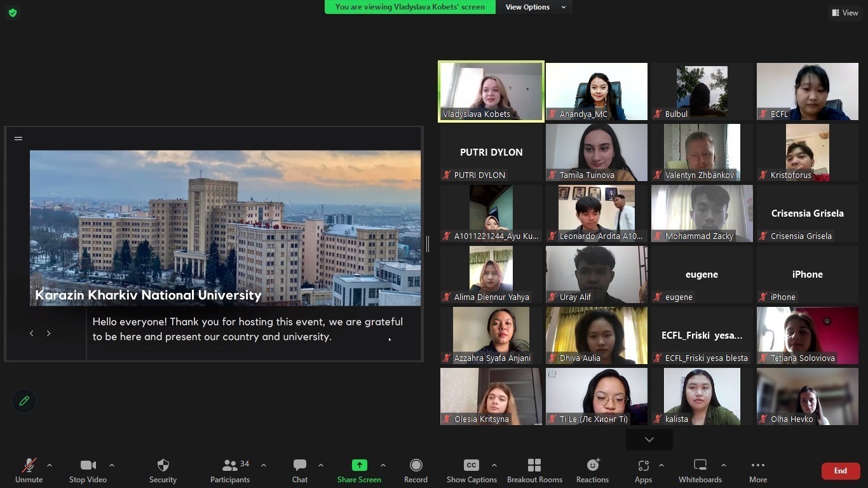
Task: Select Olesia Kritsyna's video tile
Action: pos(491,396)
